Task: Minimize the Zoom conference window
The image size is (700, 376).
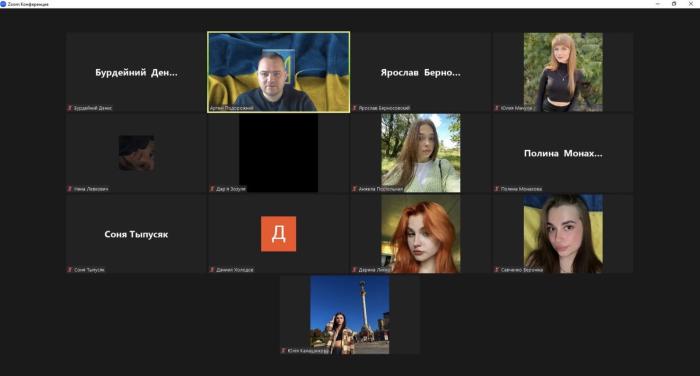Action: point(658,4)
